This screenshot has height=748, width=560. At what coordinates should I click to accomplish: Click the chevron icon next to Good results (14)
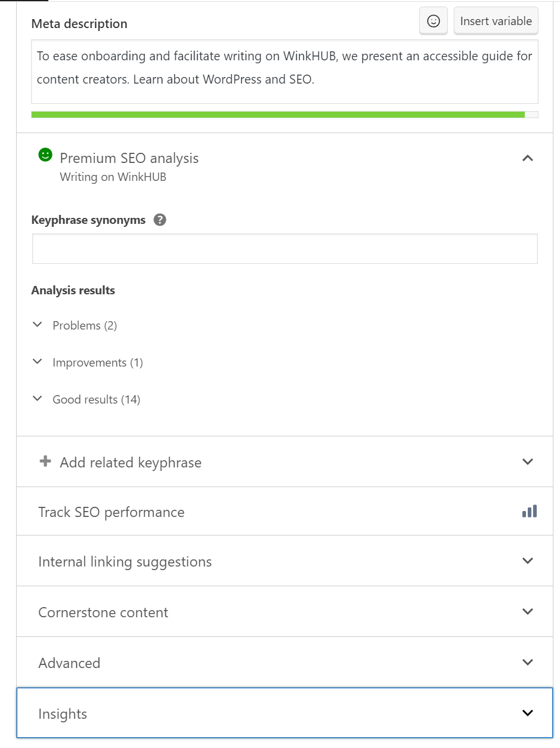click(x=38, y=399)
